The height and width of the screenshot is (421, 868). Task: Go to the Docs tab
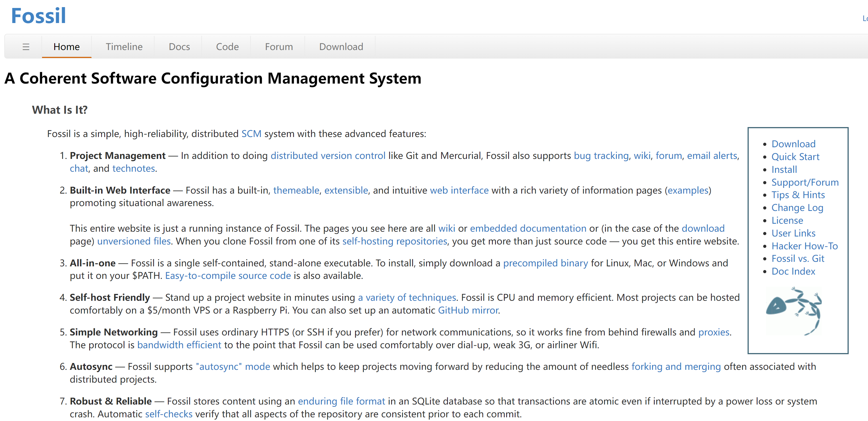[179, 47]
